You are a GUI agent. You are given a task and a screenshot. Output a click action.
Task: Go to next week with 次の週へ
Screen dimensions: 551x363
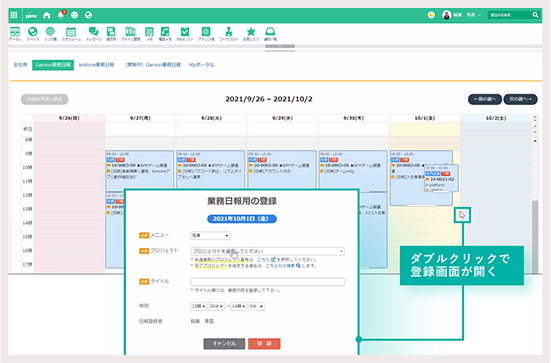click(x=520, y=99)
